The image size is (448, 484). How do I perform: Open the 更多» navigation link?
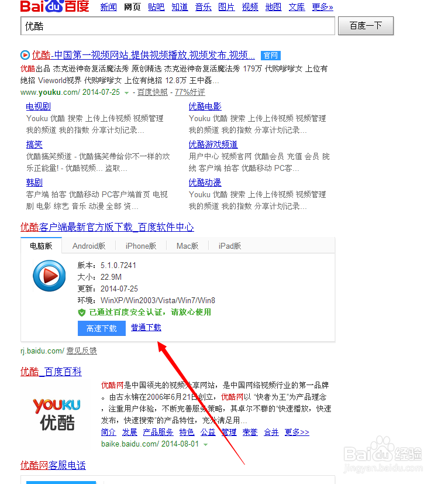[322, 7]
